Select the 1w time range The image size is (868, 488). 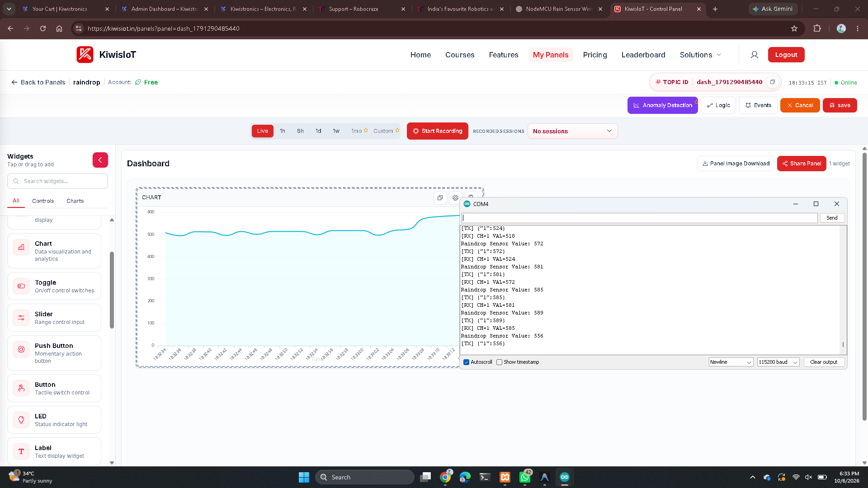336,131
